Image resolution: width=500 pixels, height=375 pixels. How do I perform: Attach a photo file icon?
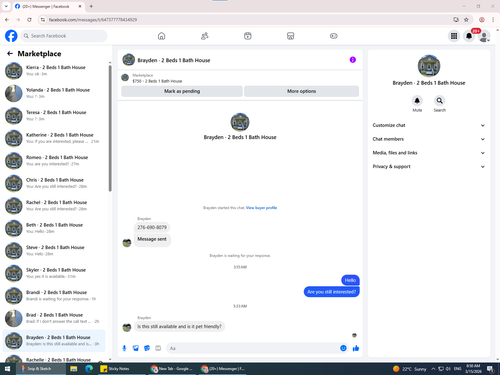click(x=136, y=348)
